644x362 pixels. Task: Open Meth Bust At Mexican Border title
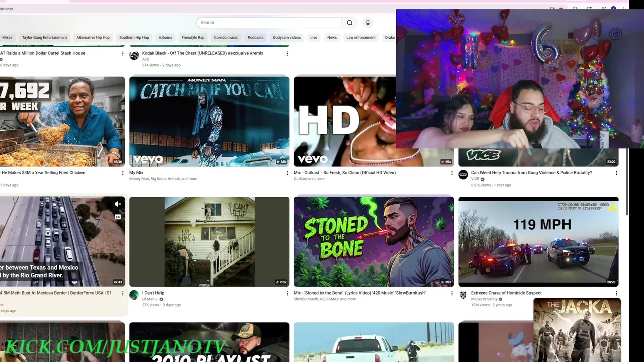pyautogui.click(x=55, y=293)
